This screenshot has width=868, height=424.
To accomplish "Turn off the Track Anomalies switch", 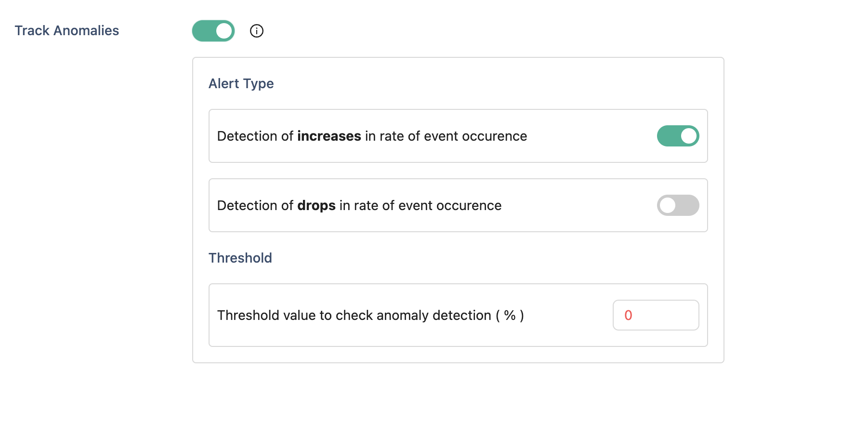I will pos(213,31).
